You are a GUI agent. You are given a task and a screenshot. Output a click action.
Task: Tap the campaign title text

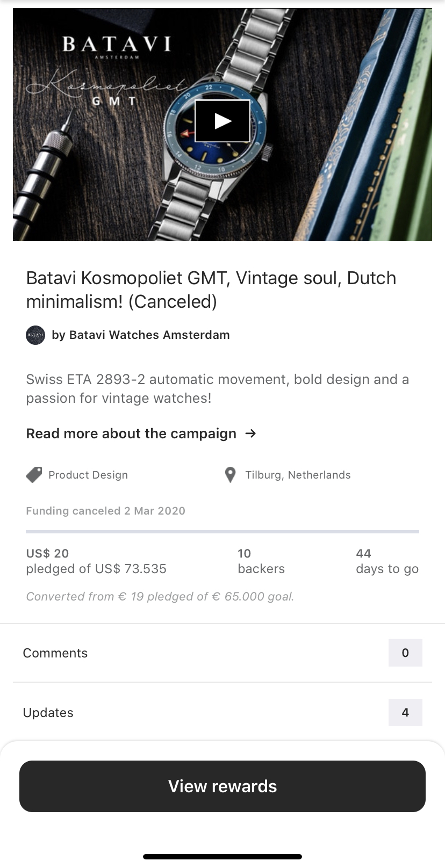pyautogui.click(x=211, y=290)
